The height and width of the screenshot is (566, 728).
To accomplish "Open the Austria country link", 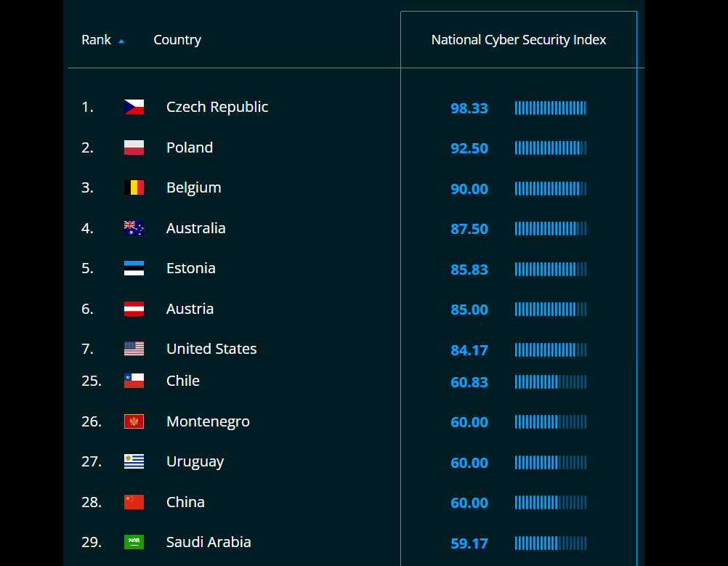I will pos(190,309).
